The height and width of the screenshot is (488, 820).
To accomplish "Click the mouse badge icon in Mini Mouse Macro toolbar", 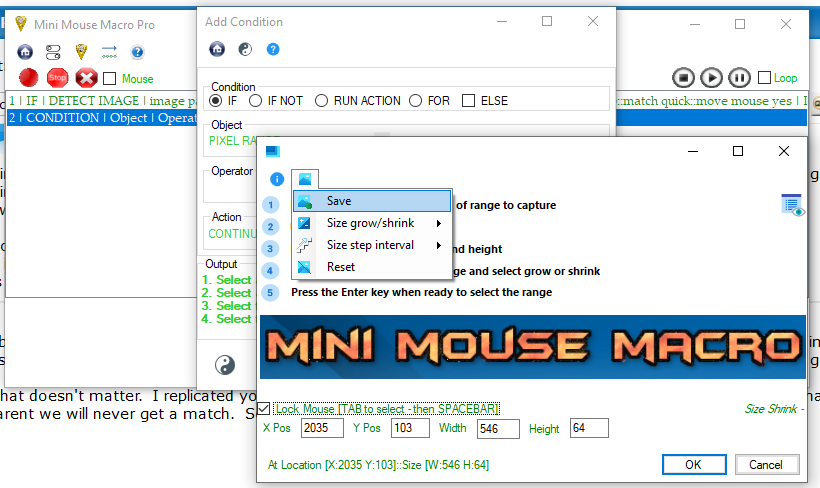I will (81, 52).
